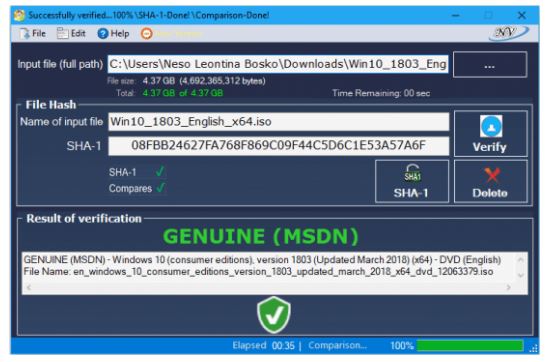Click the Elapsed 00:35 status text

click(x=263, y=345)
